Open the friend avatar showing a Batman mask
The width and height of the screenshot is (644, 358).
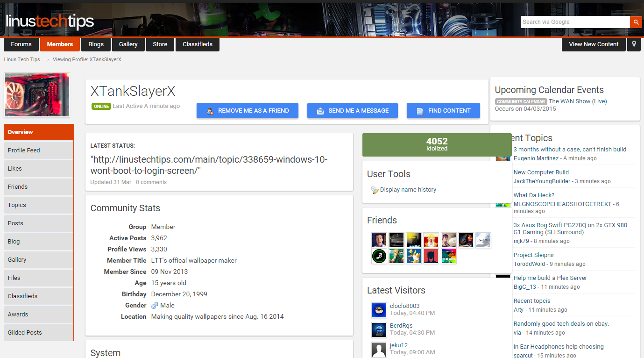point(431,256)
